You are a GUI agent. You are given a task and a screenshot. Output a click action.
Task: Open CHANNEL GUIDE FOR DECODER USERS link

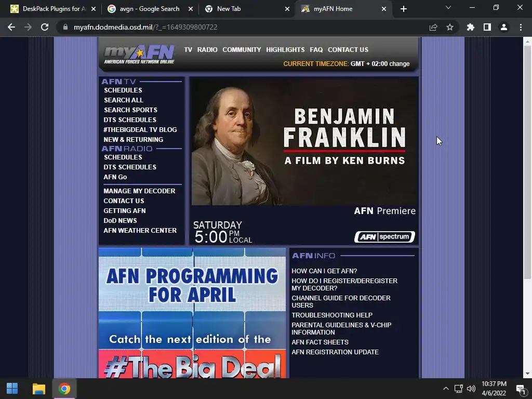(x=341, y=301)
